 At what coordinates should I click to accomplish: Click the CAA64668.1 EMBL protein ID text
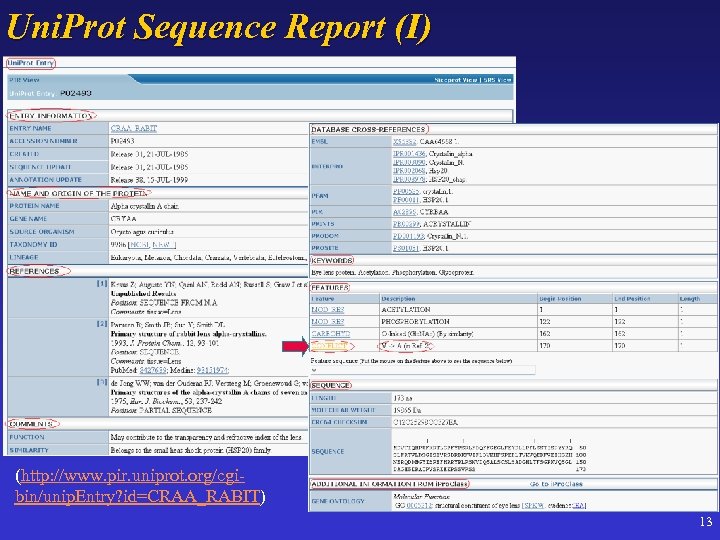tap(439, 142)
